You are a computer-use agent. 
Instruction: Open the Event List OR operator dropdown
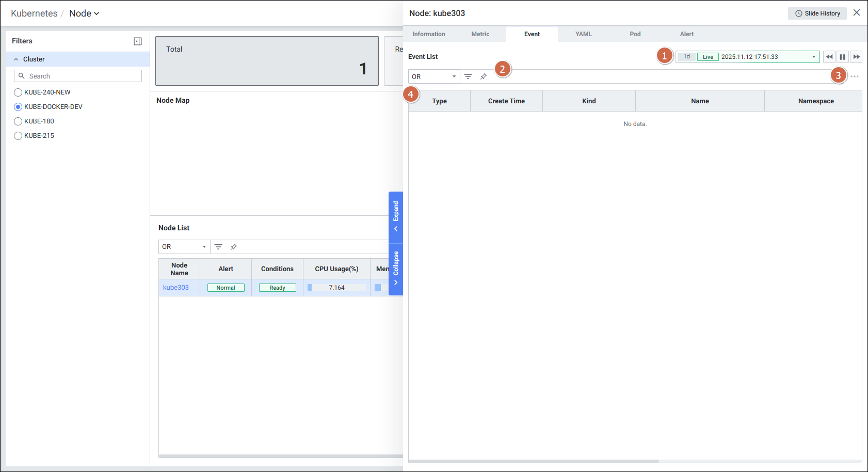tap(433, 76)
